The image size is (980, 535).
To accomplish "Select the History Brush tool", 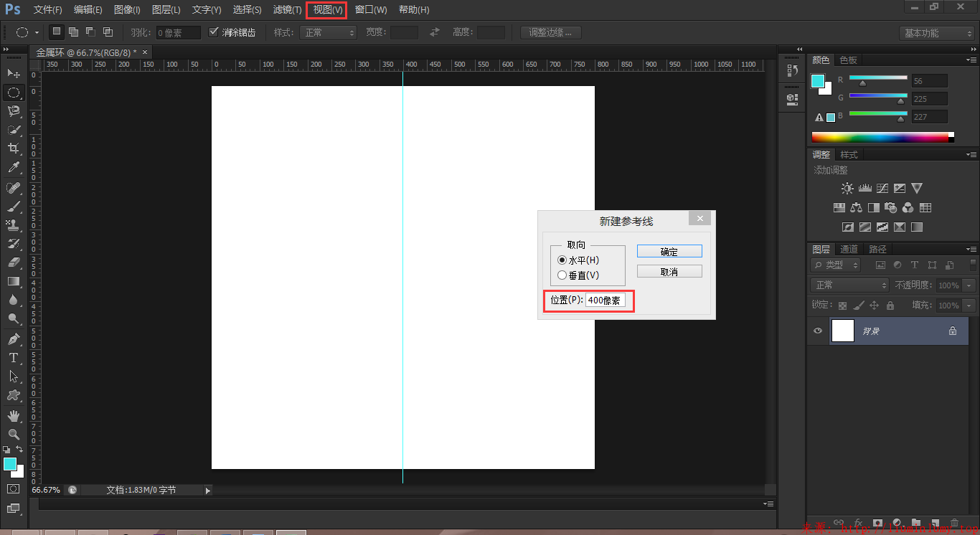I will pyautogui.click(x=14, y=244).
